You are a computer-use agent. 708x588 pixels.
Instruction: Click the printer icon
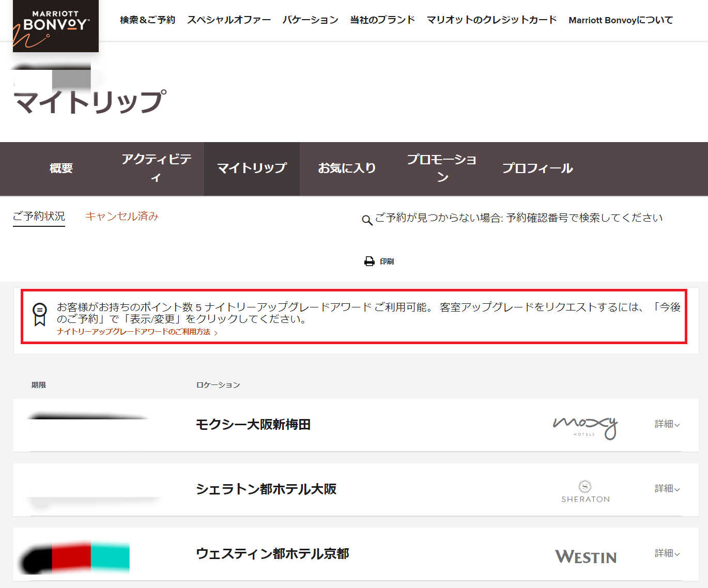pyautogui.click(x=370, y=261)
